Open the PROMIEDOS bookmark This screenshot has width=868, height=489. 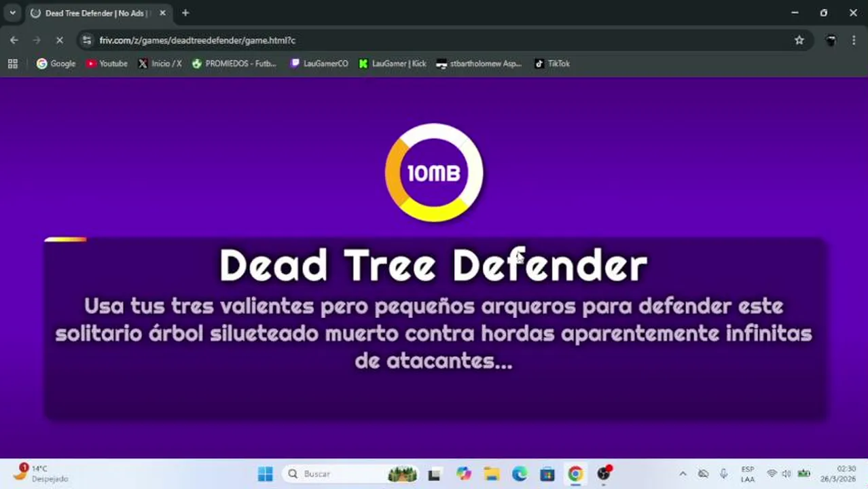pyautogui.click(x=234, y=63)
